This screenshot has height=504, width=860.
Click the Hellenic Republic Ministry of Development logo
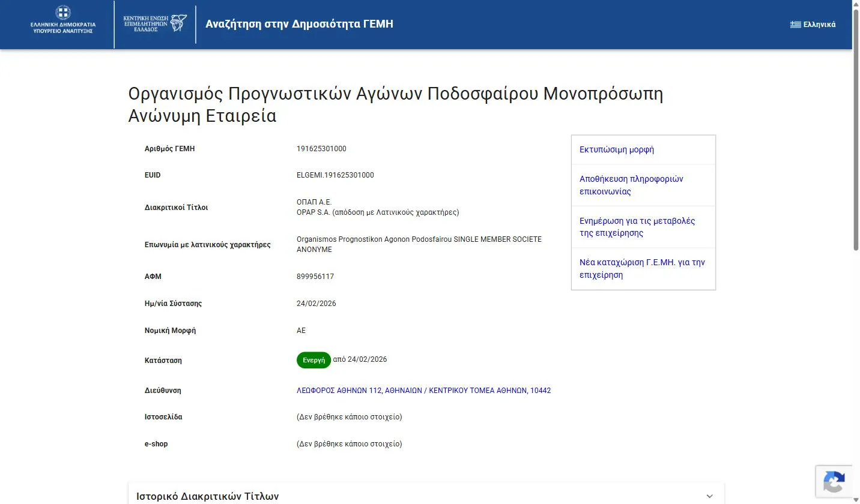(63, 19)
